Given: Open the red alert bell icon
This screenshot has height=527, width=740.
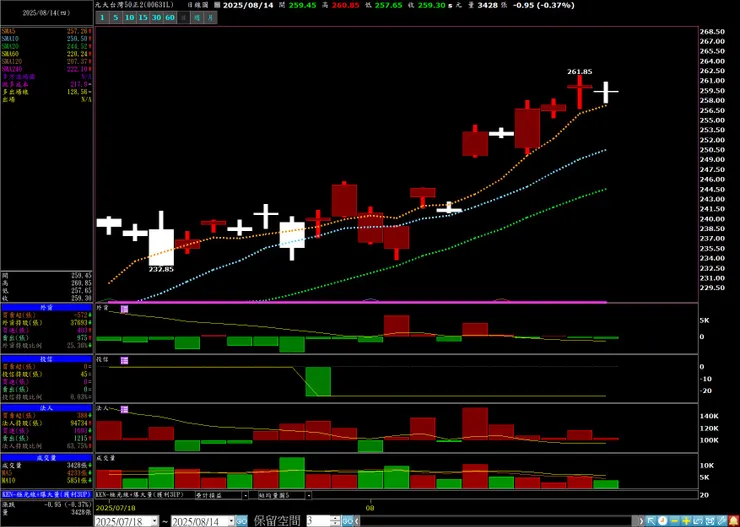Looking at the screenshot, I should [734, 521].
